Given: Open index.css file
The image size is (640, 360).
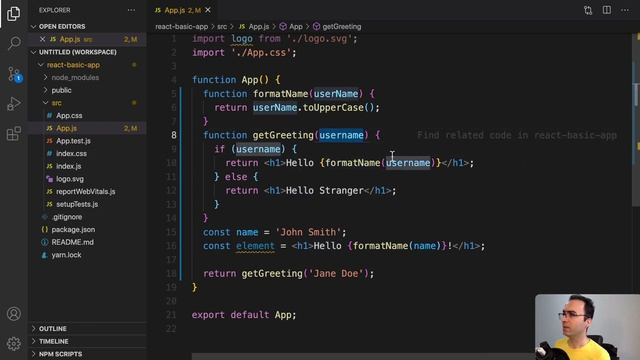Looking at the screenshot, I should pos(71,153).
